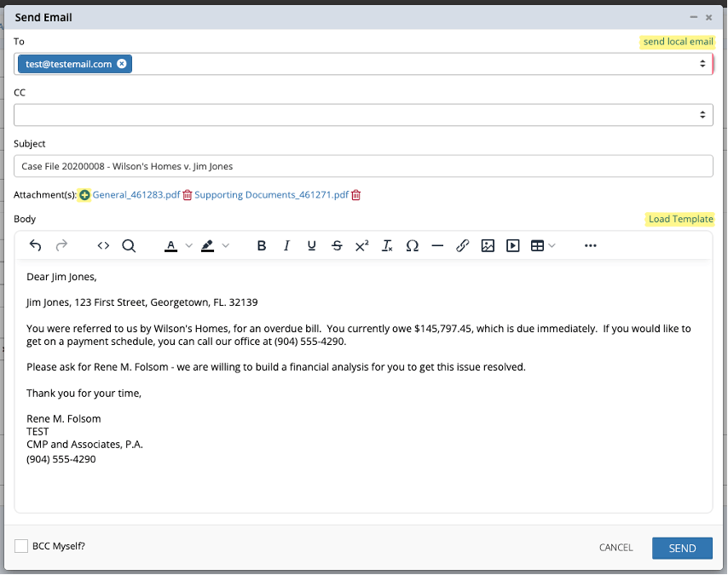
Task: Toggle bold formatting
Action: [262, 245]
